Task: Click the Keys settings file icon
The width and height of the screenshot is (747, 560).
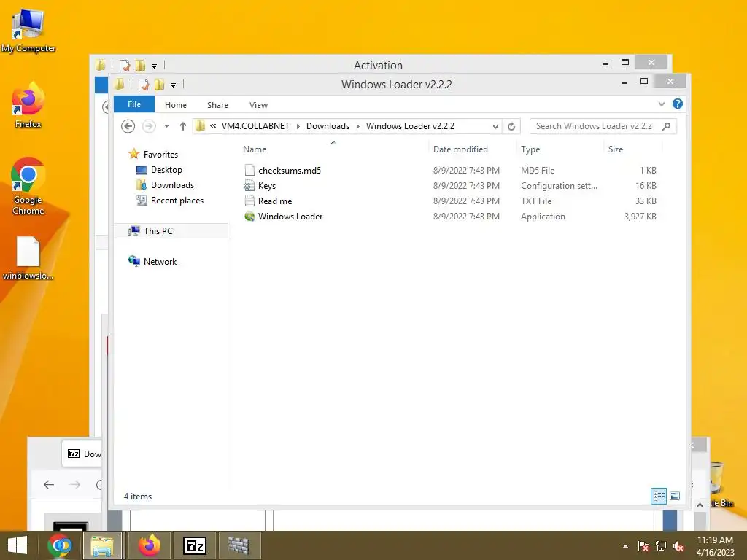Action: point(249,186)
